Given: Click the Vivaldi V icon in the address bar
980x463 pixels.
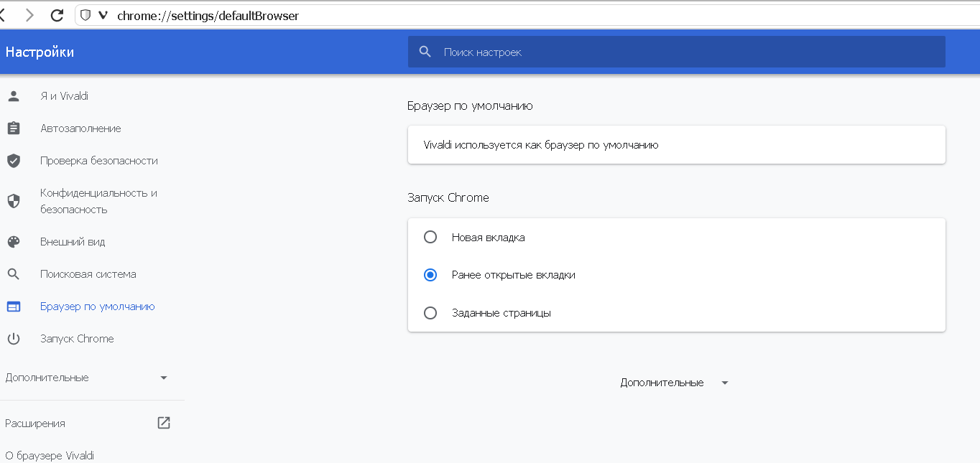Looking at the screenshot, I should click(103, 15).
